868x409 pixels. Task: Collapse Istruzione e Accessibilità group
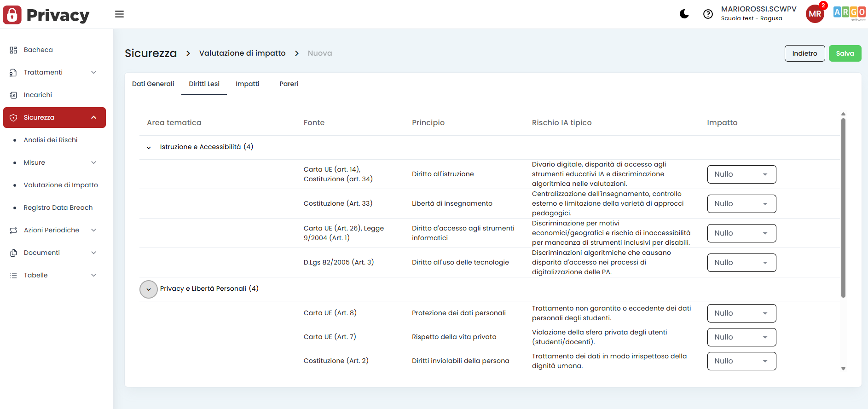coord(149,148)
